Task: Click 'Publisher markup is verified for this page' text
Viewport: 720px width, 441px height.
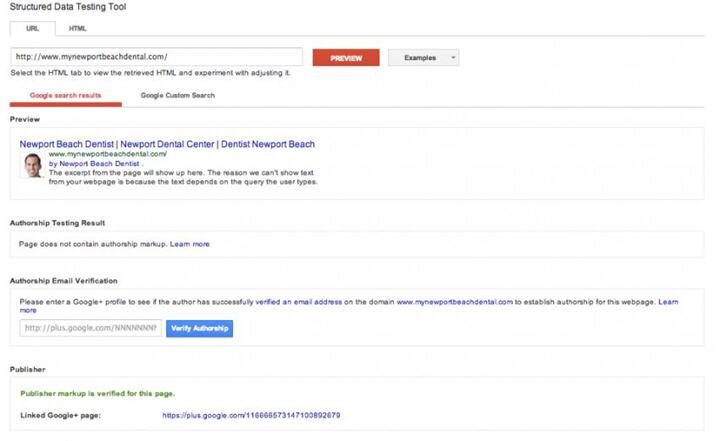Action: pyautogui.click(x=97, y=394)
